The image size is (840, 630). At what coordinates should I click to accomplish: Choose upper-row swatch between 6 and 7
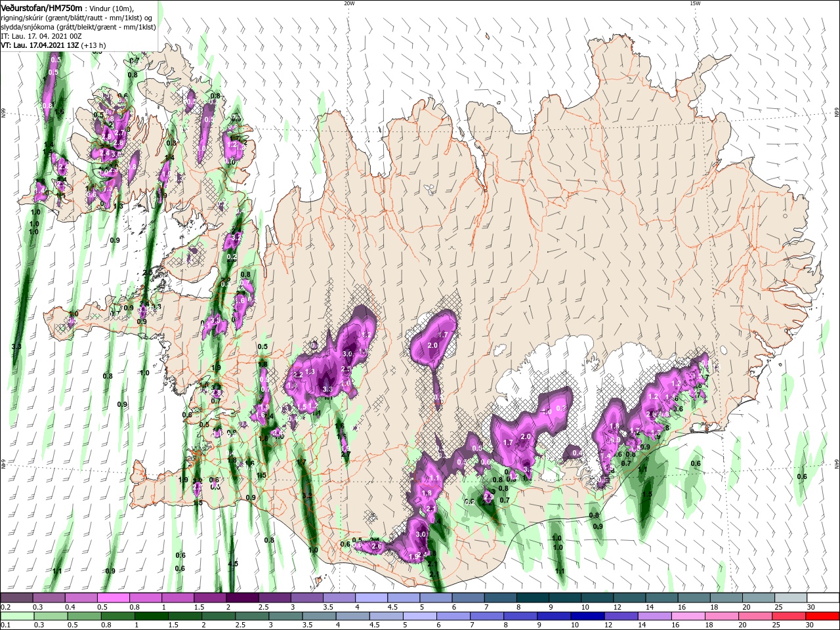(x=469, y=598)
